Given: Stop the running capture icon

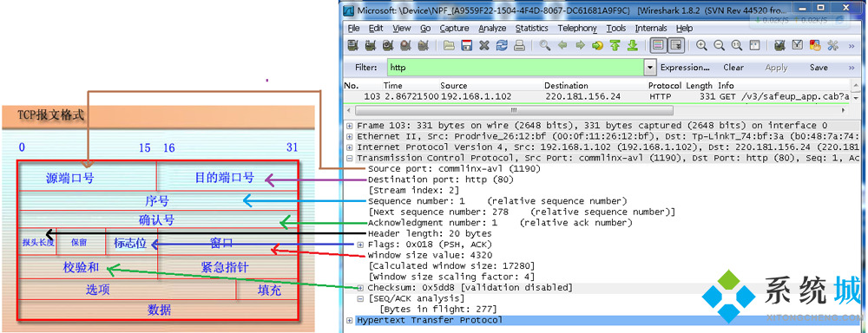Looking at the screenshot, I should (x=405, y=45).
